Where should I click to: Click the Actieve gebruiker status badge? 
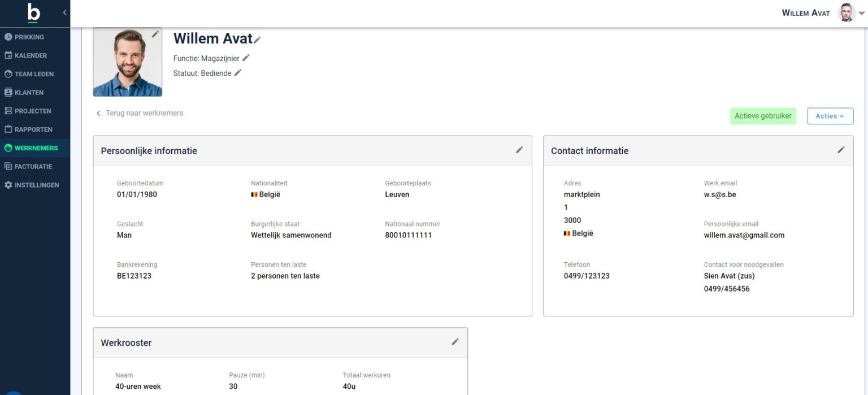tap(763, 116)
